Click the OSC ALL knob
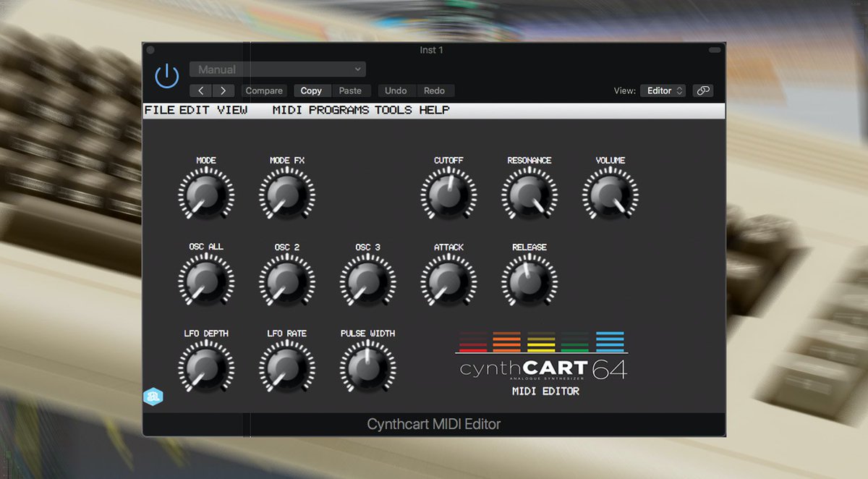 click(x=206, y=281)
